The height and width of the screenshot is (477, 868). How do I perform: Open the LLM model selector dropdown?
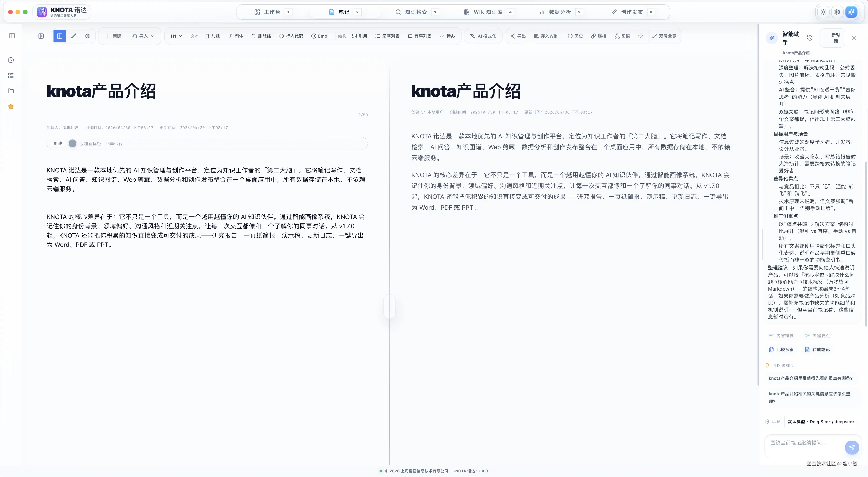(x=822, y=421)
